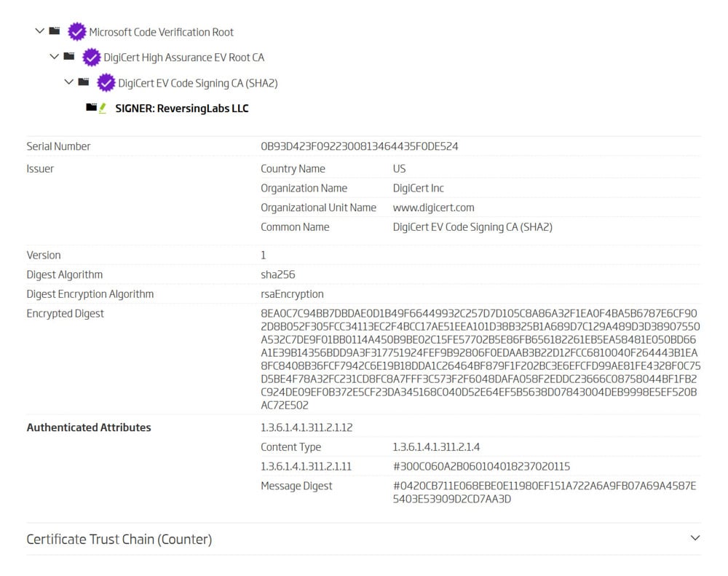Viewport: 728px width, 576px height.
Task: Collapse the DigiCert EV Code Signing CA (SHA2) node
Action: (x=68, y=82)
